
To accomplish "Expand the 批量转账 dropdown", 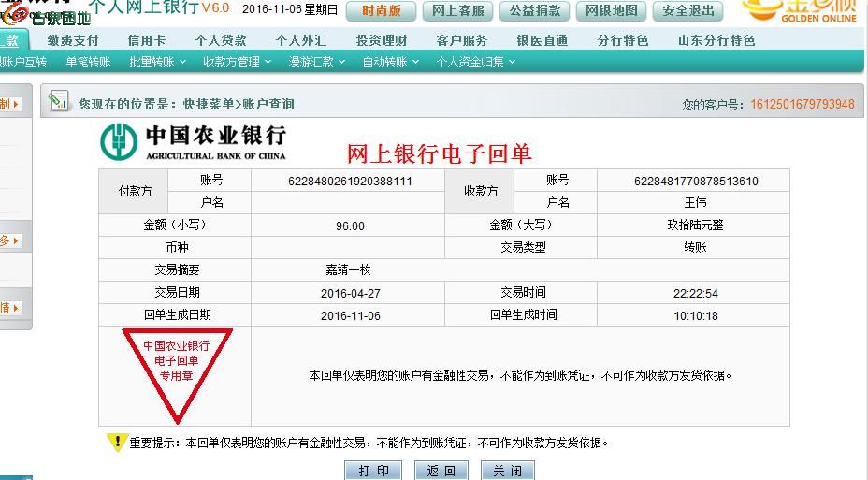I will (x=157, y=62).
